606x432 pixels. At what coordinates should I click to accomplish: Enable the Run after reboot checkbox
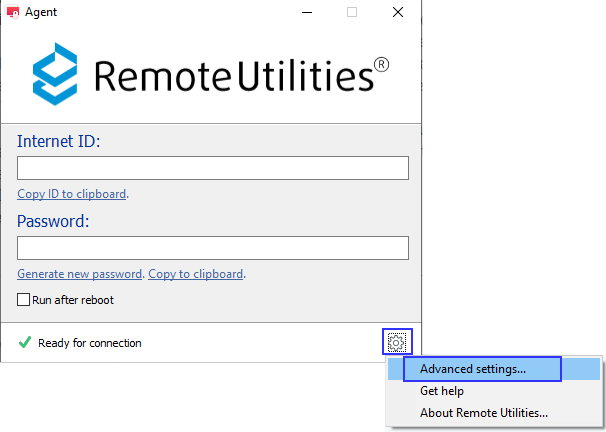pyautogui.click(x=24, y=300)
